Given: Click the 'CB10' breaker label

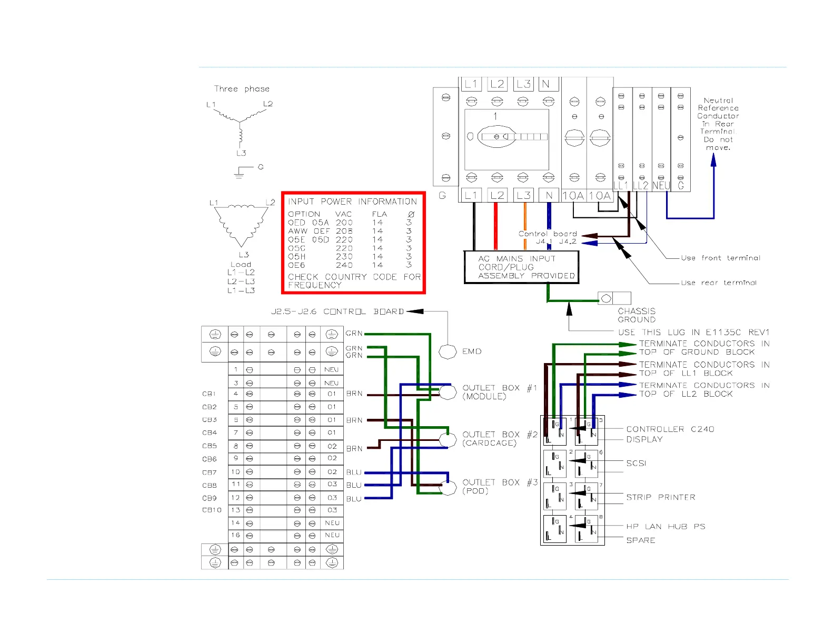Looking at the screenshot, I should pyautogui.click(x=212, y=510).
